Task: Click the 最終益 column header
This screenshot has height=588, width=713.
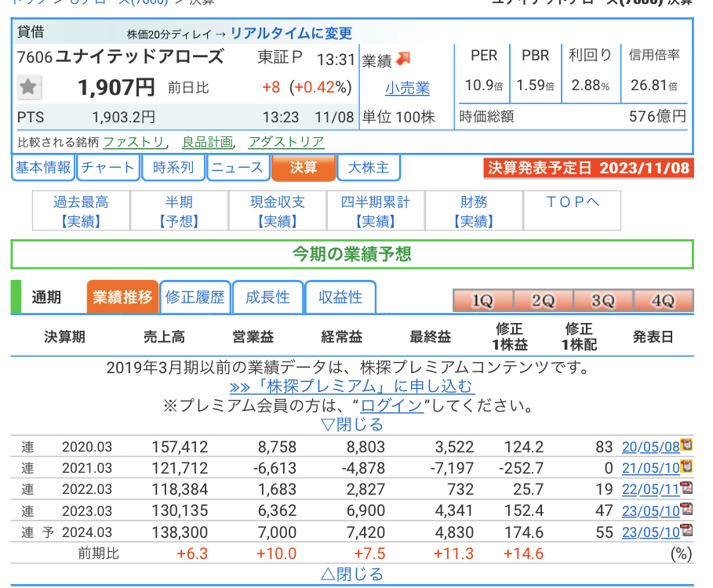Action: [x=430, y=336]
